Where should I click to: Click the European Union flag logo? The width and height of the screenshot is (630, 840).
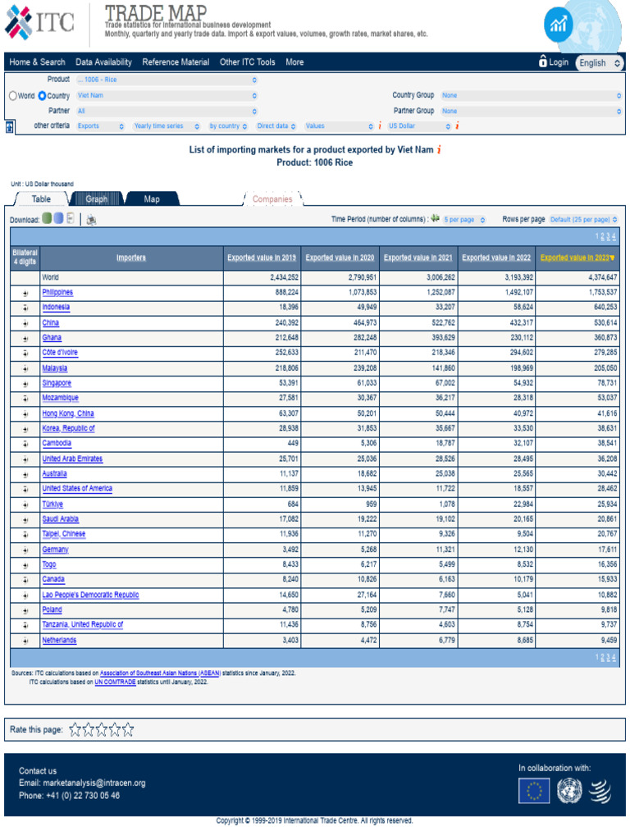point(533,791)
